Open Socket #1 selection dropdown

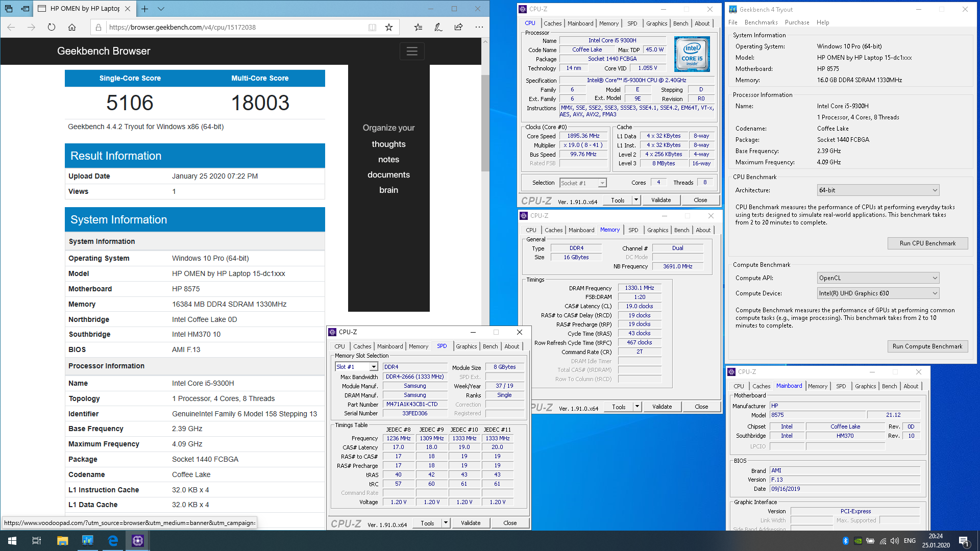click(x=583, y=183)
